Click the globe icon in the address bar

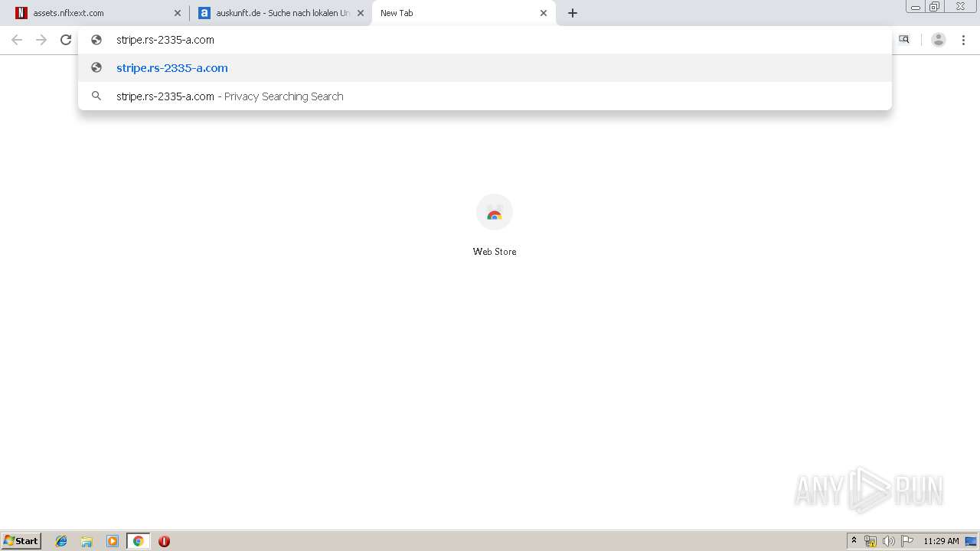[x=96, y=40]
